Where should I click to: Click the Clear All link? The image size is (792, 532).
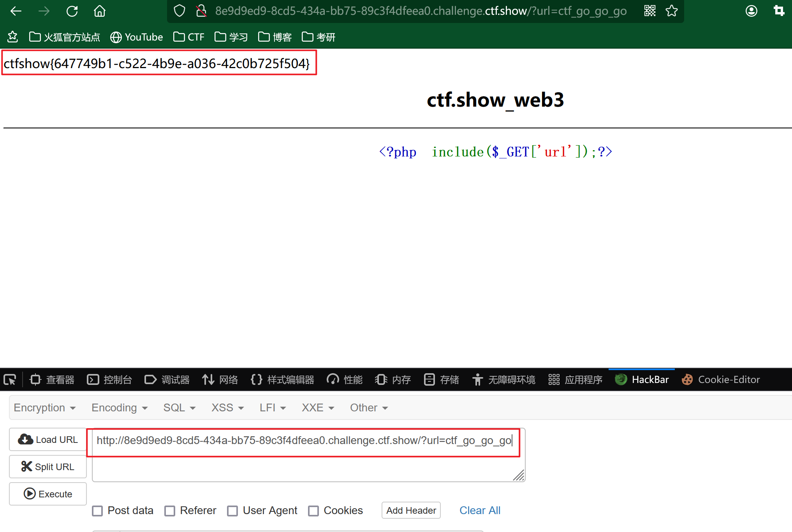(x=480, y=510)
